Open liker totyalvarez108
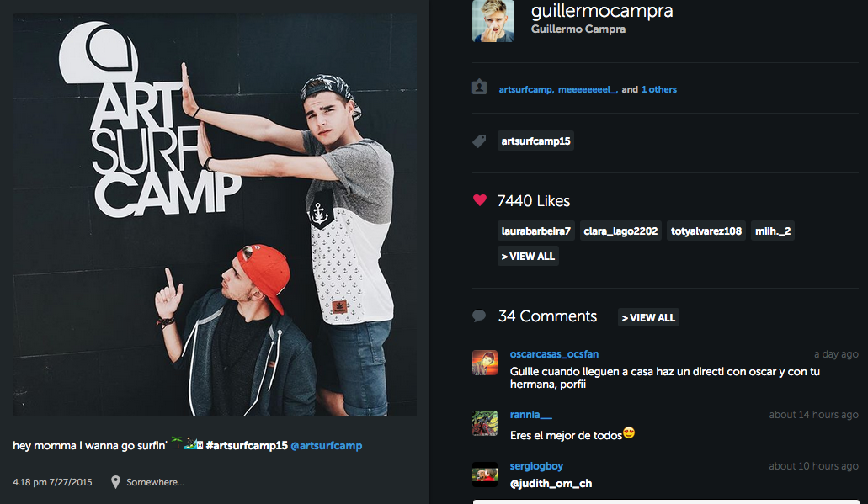868x504 pixels. [x=706, y=231]
